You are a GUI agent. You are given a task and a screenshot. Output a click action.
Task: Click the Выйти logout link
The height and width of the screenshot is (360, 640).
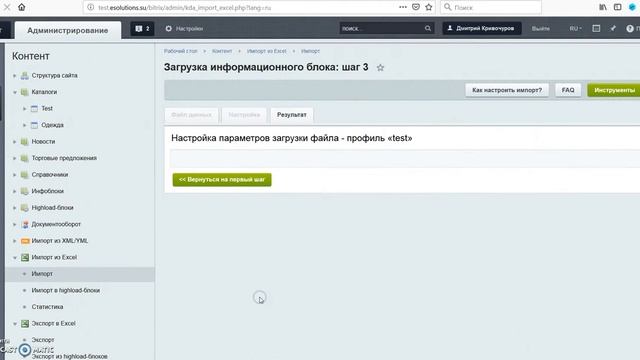540,29
